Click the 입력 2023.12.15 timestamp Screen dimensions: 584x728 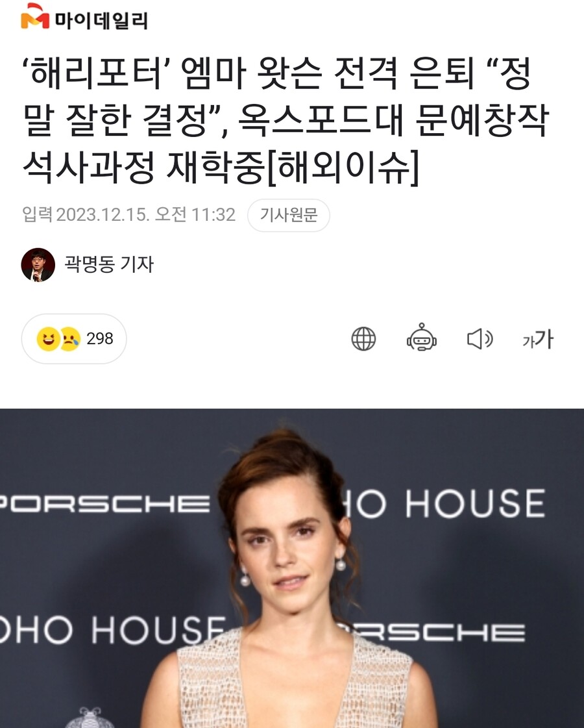[x=129, y=214]
